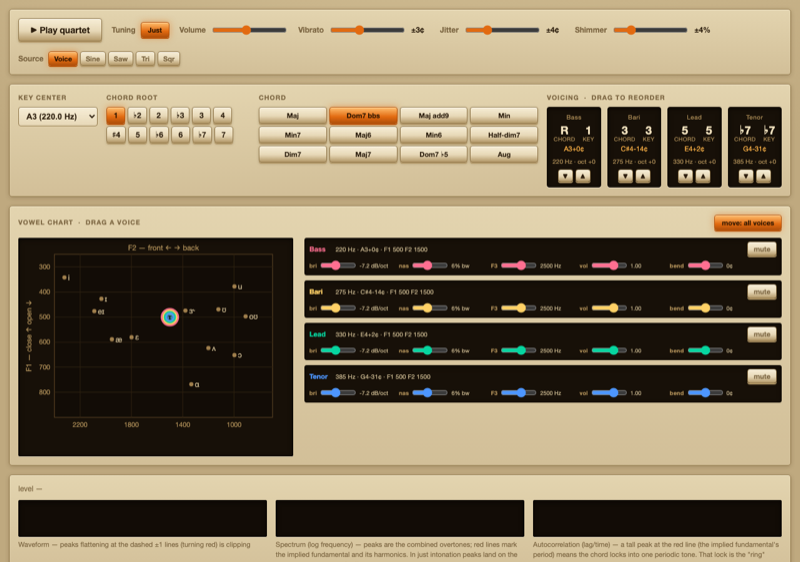Select chord root ♯4
800x562 pixels.
[x=116, y=135]
